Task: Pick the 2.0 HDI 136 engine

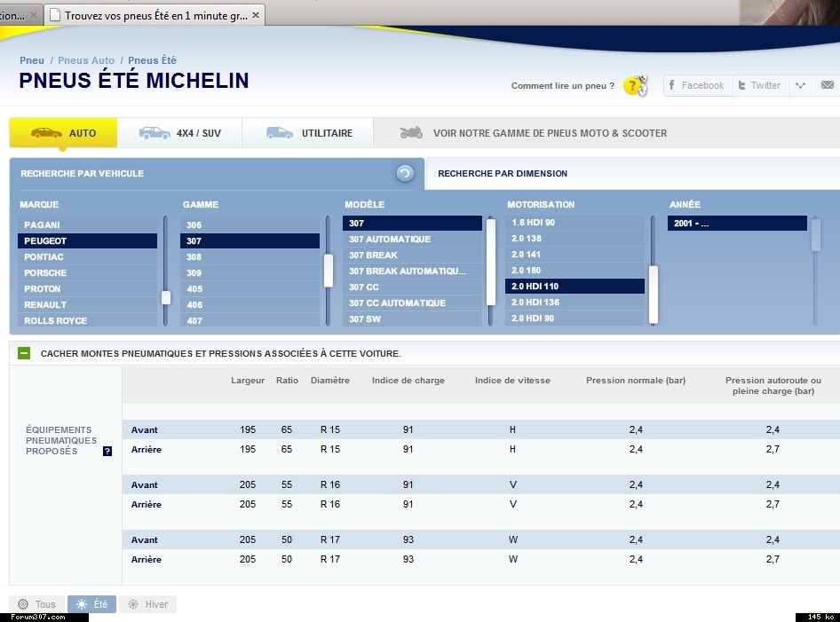Action: (575, 303)
